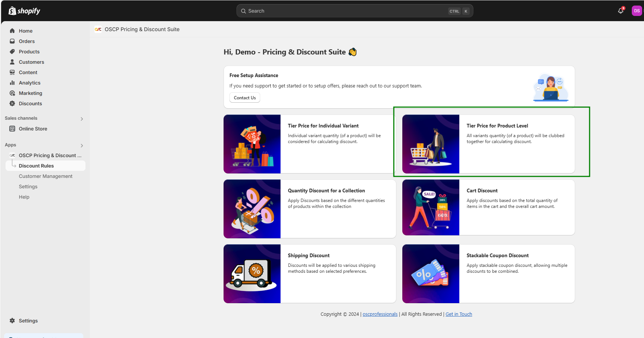This screenshot has height=338, width=644.
Task: Click the Home icon in sidebar
Action: 12,31
